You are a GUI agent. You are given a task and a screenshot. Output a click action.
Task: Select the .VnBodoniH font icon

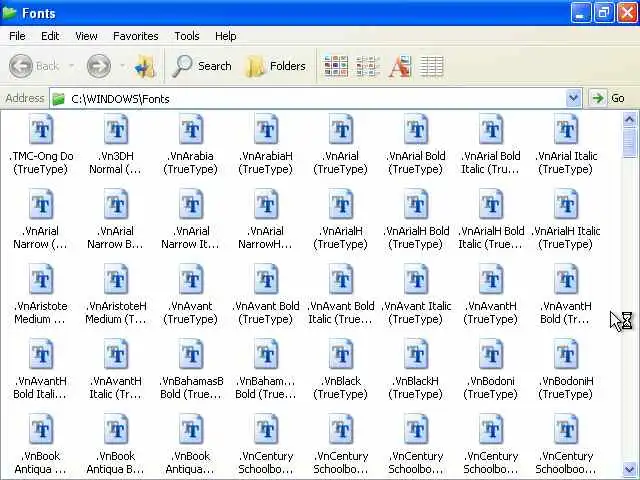point(567,354)
